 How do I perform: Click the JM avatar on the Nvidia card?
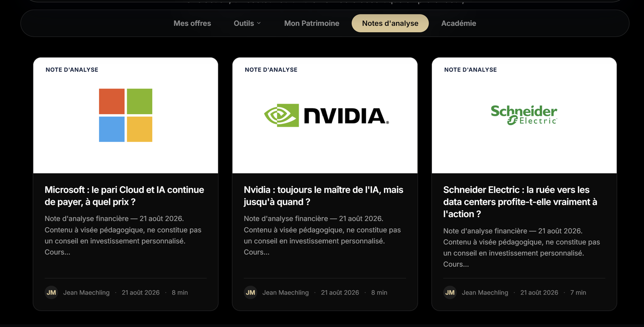250,292
